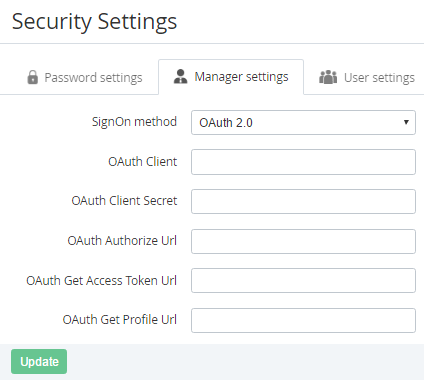Expand the SignOn method dropdown arrow

pos(406,122)
